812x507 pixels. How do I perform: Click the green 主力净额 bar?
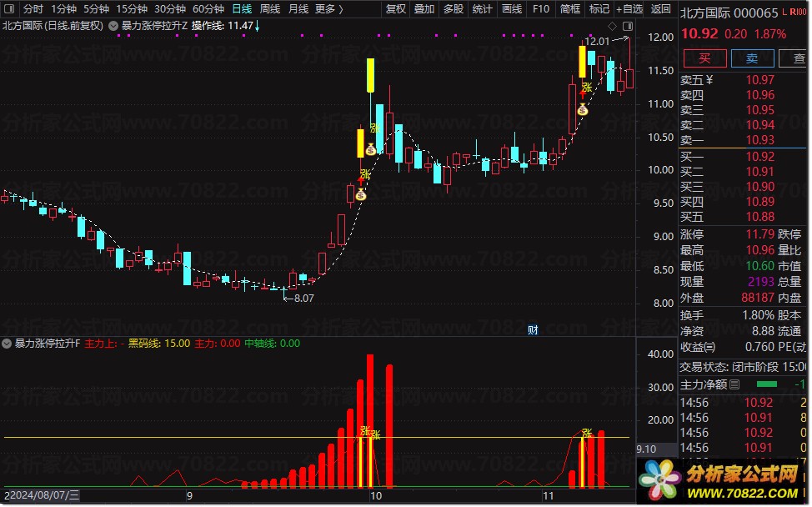point(767,384)
